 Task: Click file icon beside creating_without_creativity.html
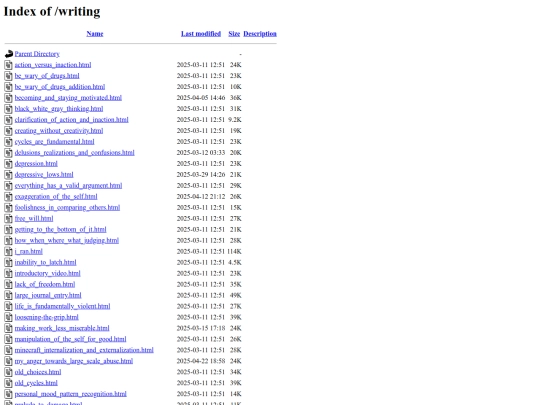9,131
